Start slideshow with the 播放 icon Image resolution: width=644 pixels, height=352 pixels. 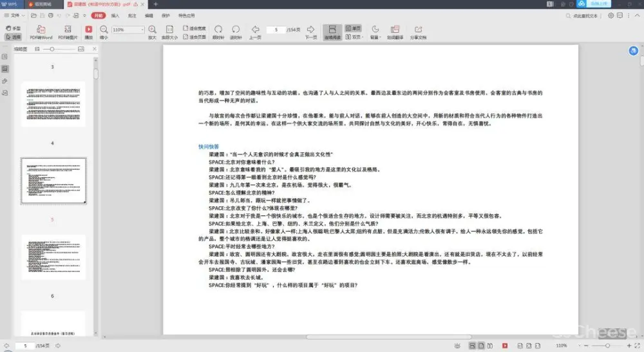tap(89, 30)
